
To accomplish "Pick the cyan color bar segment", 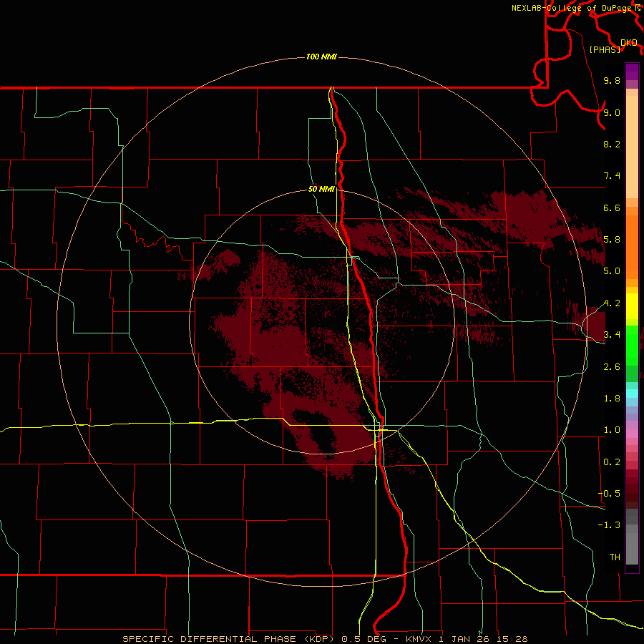I will coord(632,393).
